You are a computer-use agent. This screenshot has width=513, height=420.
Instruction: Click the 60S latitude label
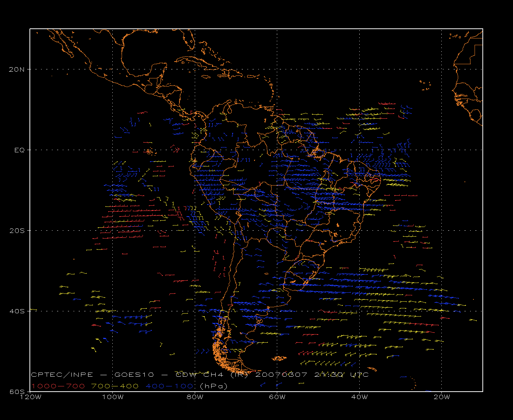(x=18, y=392)
